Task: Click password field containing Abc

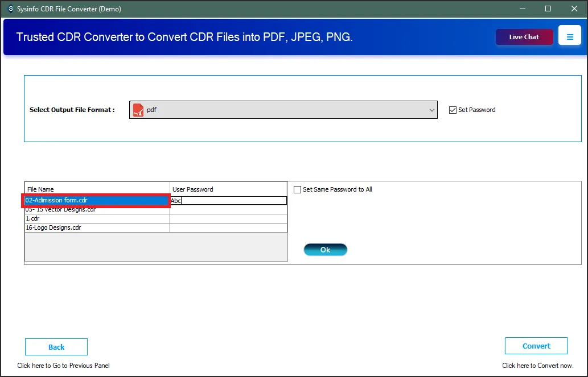Action: [x=228, y=201]
